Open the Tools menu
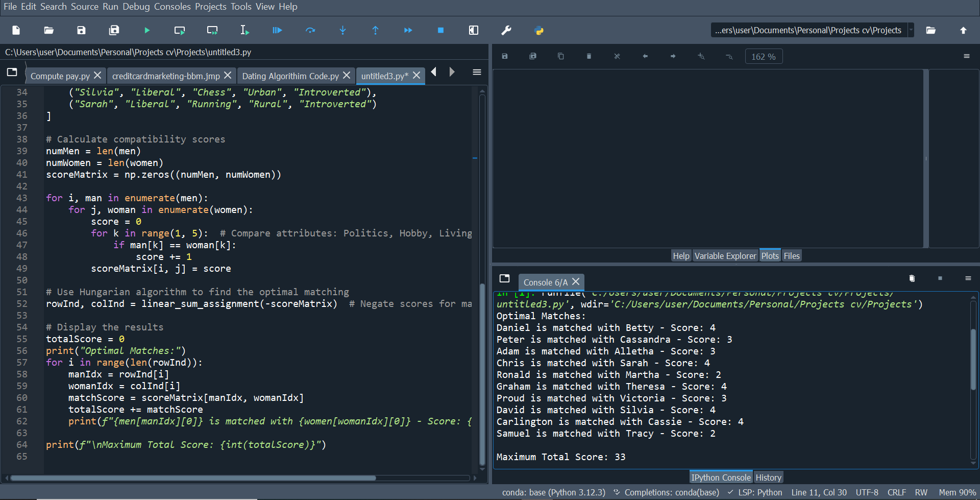This screenshot has width=980, height=500. pos(241,7)
